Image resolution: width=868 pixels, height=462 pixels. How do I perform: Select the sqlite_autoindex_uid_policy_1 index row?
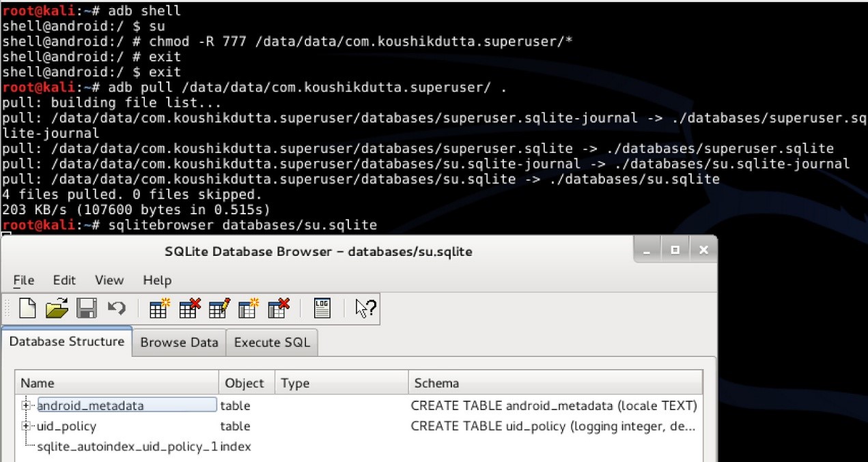pos(358,446)
